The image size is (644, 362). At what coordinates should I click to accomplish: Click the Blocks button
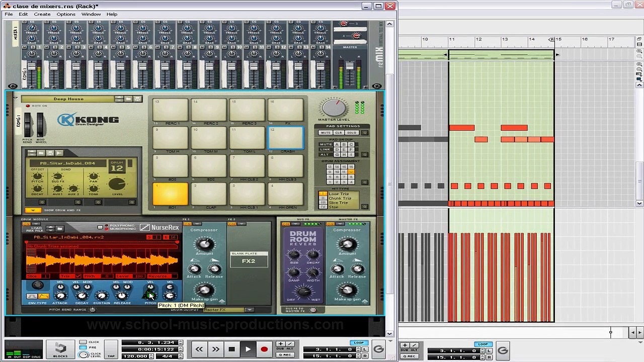coord(60,349)
